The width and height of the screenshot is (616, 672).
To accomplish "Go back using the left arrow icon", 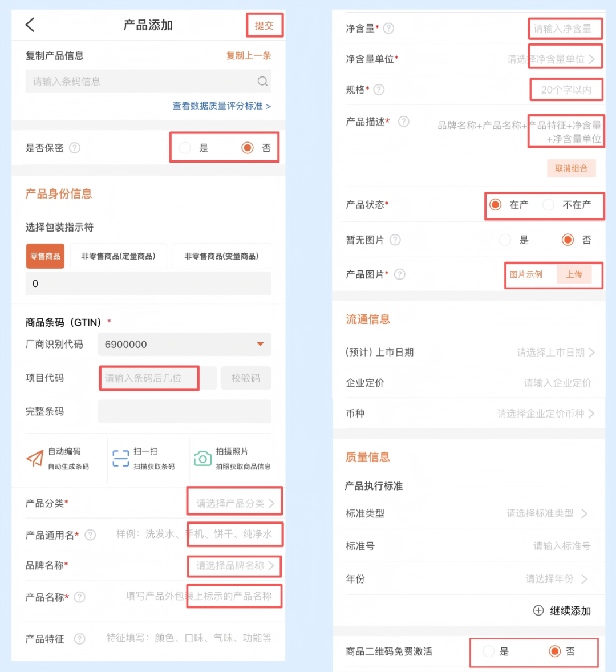I will point(30,25).
